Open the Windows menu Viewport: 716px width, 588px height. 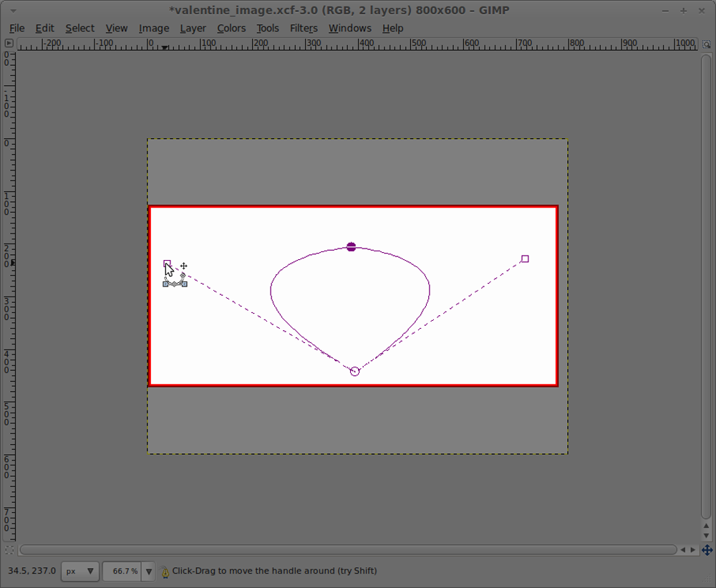pos(350,28)
